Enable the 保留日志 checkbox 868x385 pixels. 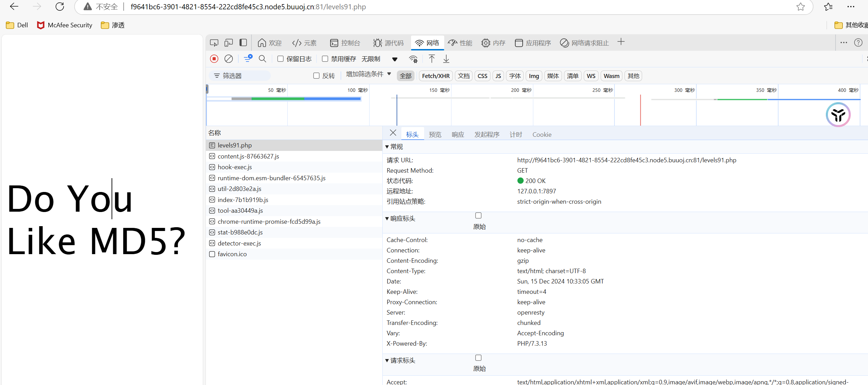click(280, 59)
